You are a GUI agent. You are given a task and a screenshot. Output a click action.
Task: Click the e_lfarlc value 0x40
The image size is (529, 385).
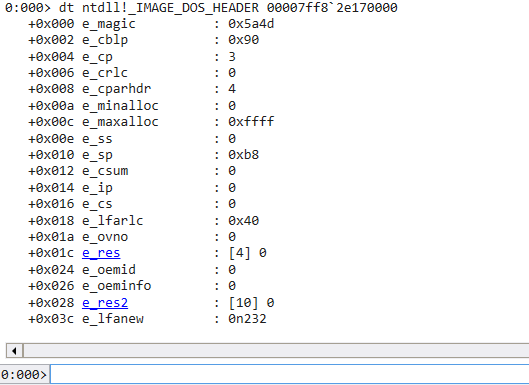pyautogui.click(x=244, y=221)
